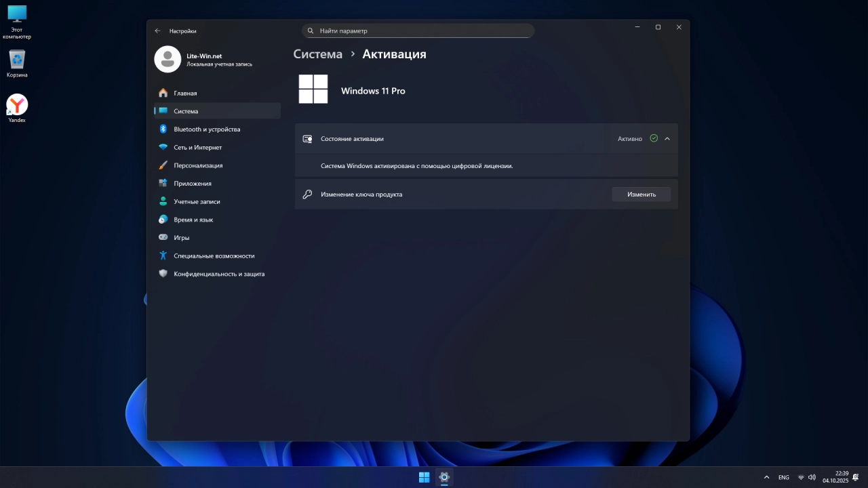This screenshot has height=488, width=868.
Task: Open Учетные записи settings
Action: (x=217, y=201)
